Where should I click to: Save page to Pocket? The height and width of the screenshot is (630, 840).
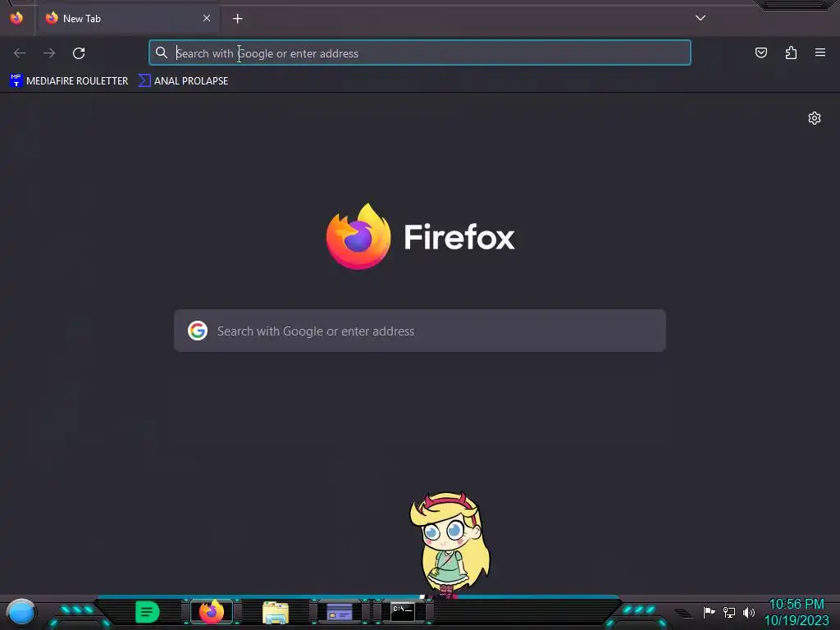tap(760, 52)
